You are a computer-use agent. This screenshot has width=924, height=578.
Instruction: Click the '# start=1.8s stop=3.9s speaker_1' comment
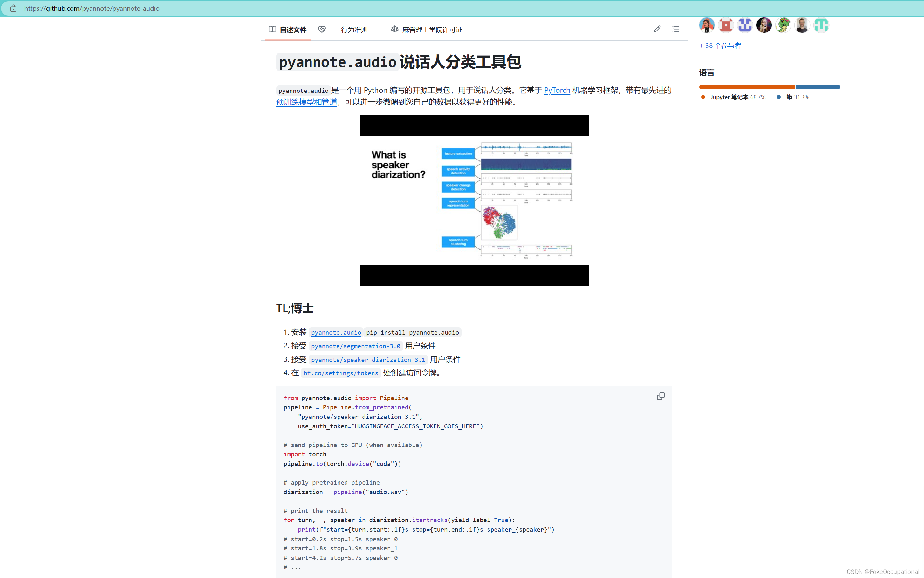[x=340, y=548]
